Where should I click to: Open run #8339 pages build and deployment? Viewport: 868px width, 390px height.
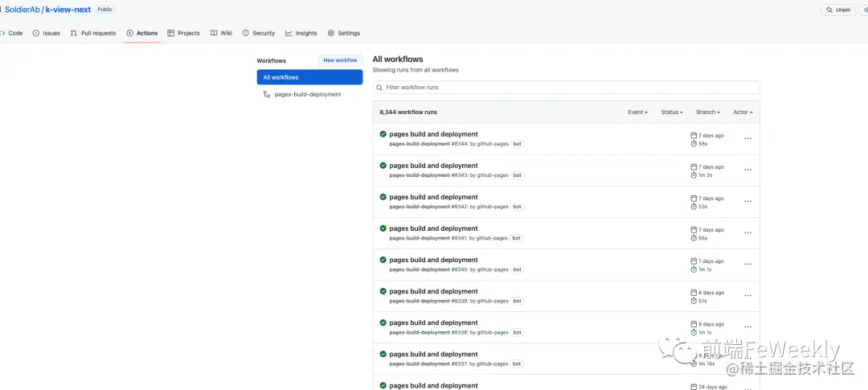pos(433,291)
